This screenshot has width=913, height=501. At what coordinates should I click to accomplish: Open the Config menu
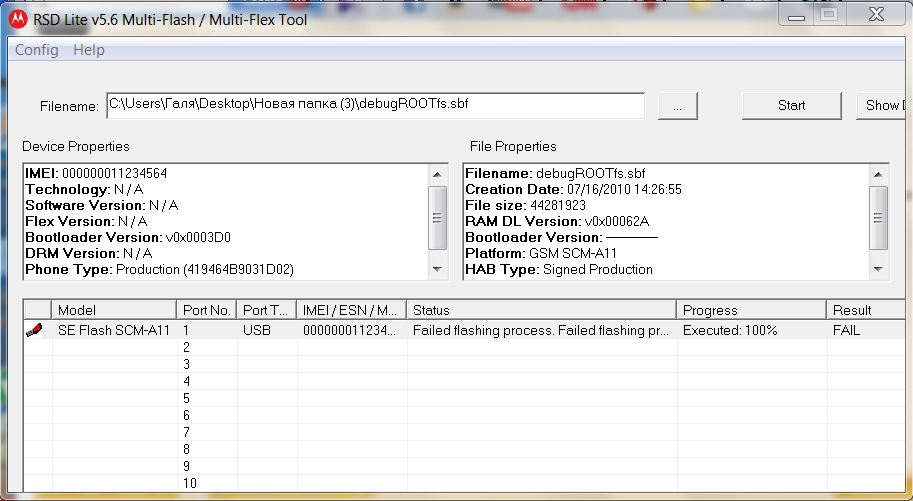click(x=37, y=50)
